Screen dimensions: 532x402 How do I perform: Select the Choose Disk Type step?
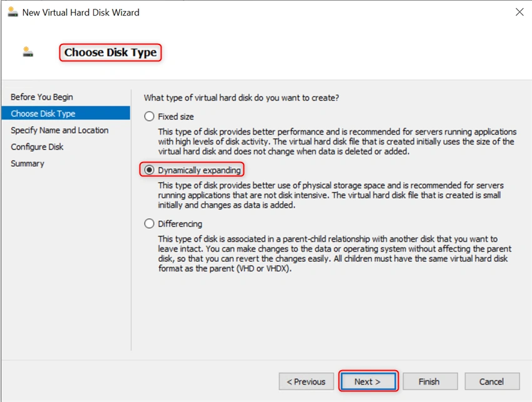coord(66,113)
